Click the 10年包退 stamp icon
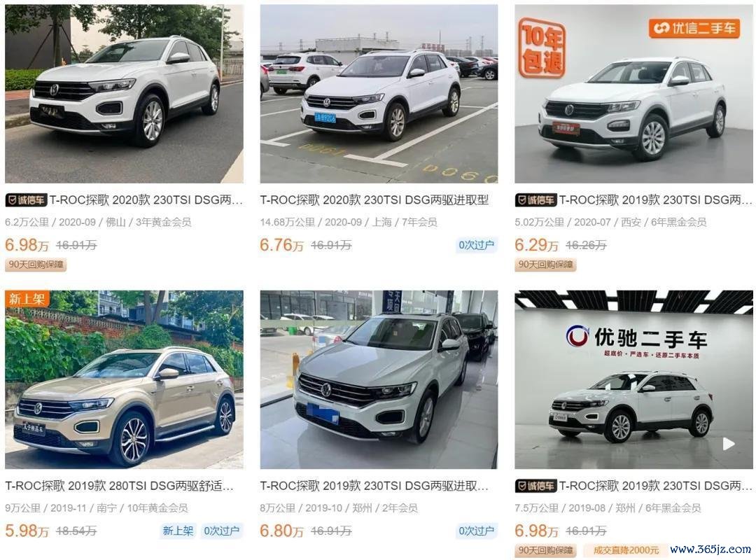This screenshot has height=560, width=756. 542,48
